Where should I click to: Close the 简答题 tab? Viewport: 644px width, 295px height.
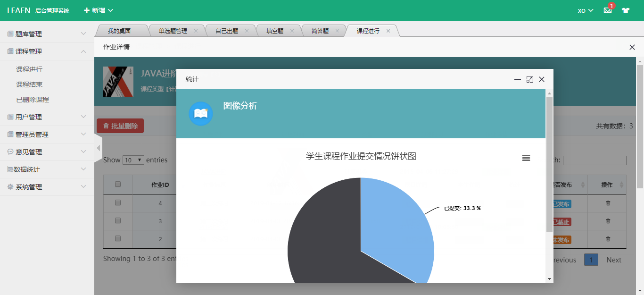tap(337, 31)
